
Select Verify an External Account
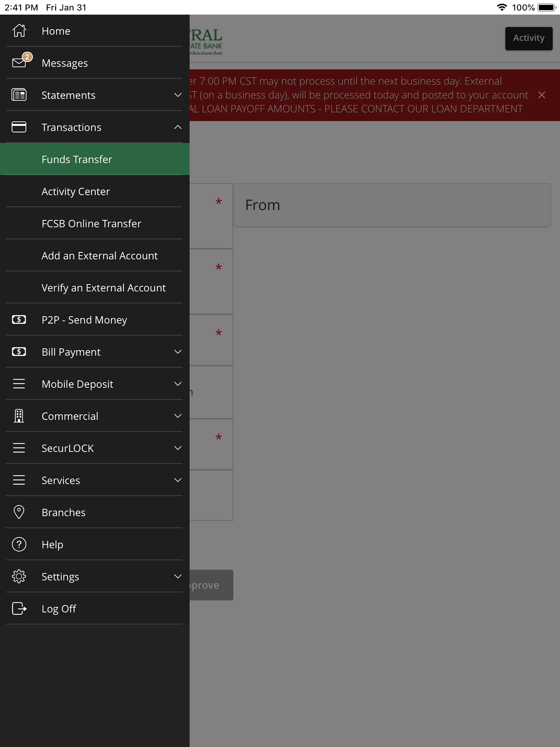click(95, 287)
